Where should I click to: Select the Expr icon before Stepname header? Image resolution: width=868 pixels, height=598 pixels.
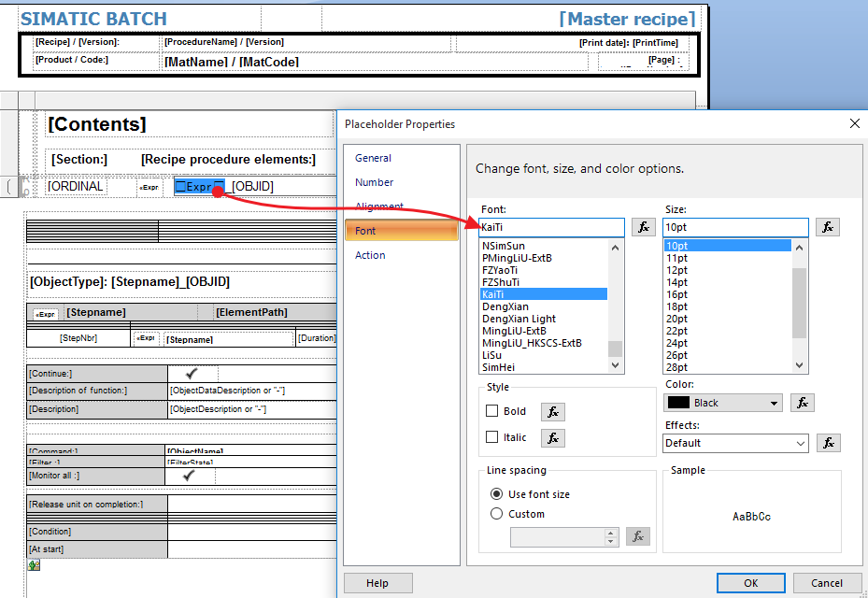[46, 314]
